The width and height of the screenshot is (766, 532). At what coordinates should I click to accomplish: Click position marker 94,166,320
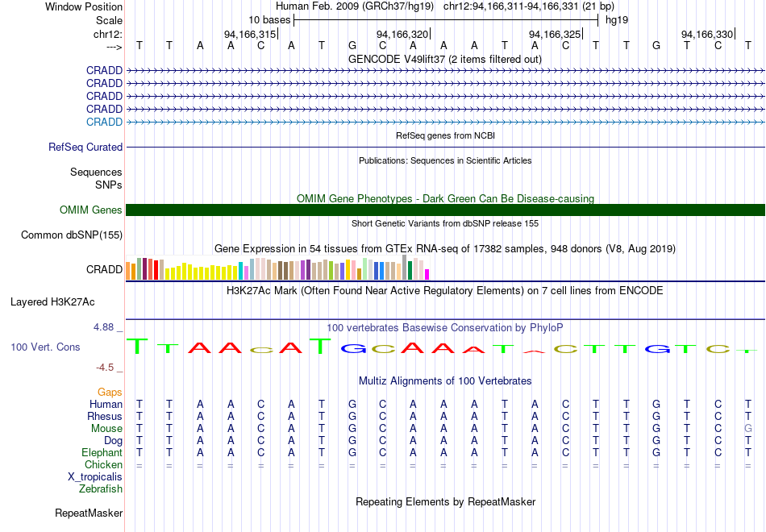point(402,34)
